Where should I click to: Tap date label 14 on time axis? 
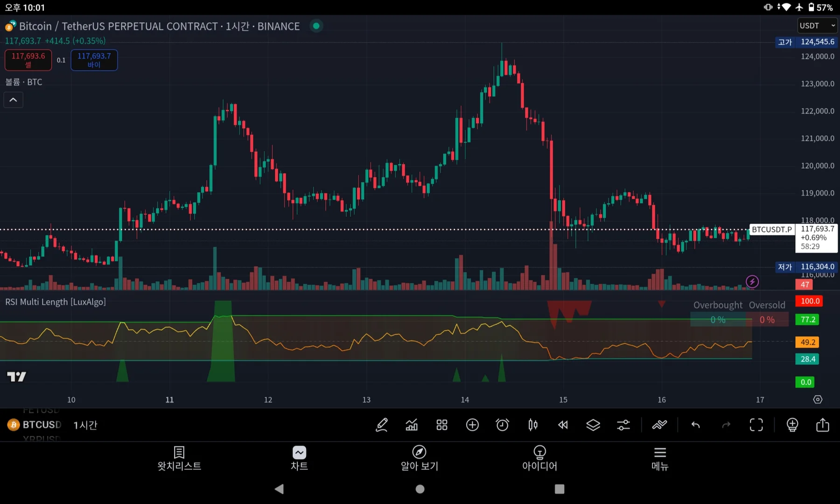point(465,400)
